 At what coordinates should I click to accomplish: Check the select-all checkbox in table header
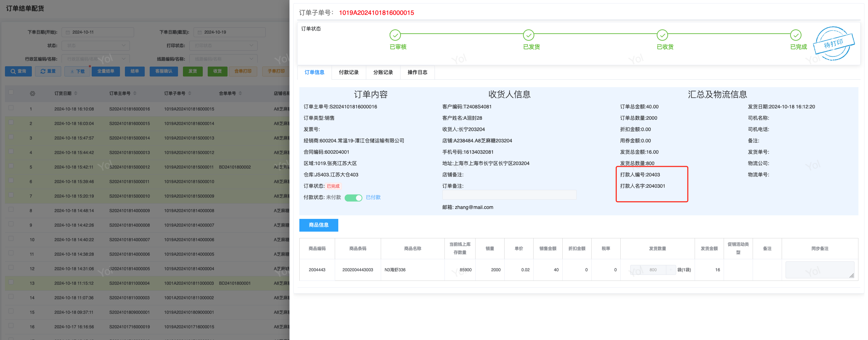click(x=11, y=92)
